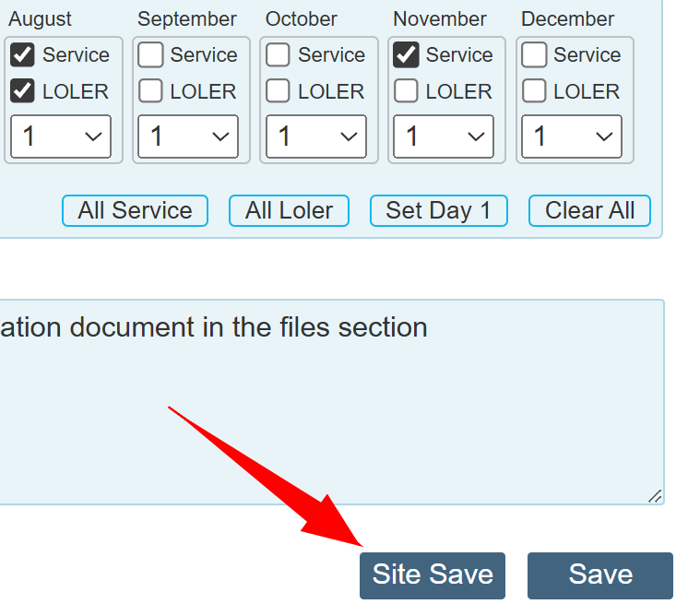Screen dimensions: 688x616
Task: Click the Site Save button
Action: [x=433, y=575]
